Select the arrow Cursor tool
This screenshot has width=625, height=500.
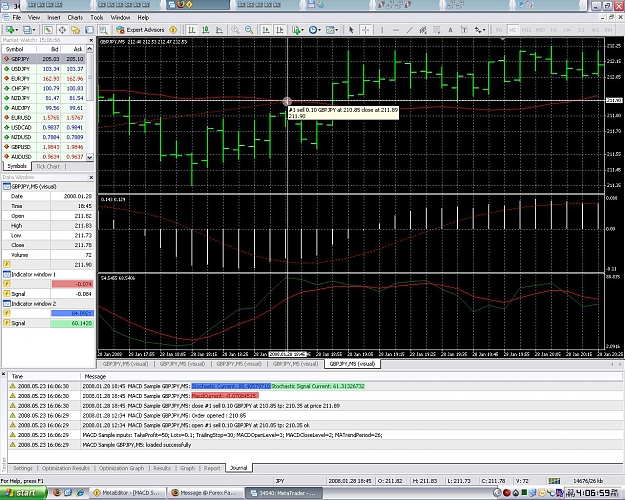point(351,30)
